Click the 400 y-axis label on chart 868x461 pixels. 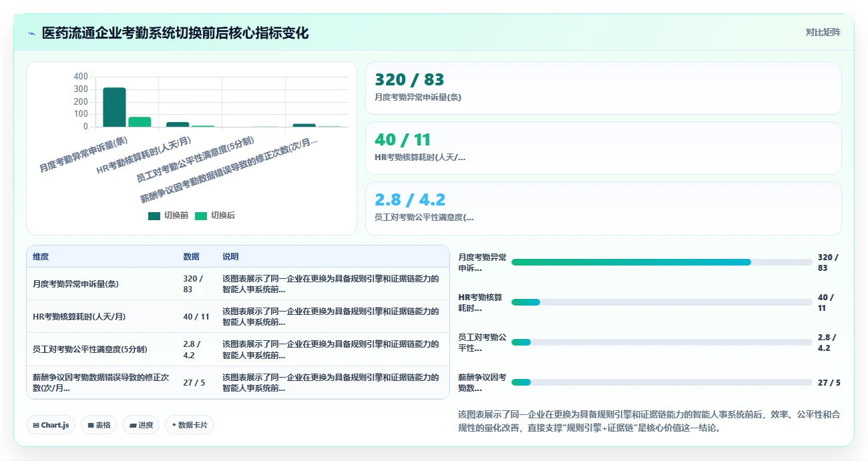(x=81, y=77)
